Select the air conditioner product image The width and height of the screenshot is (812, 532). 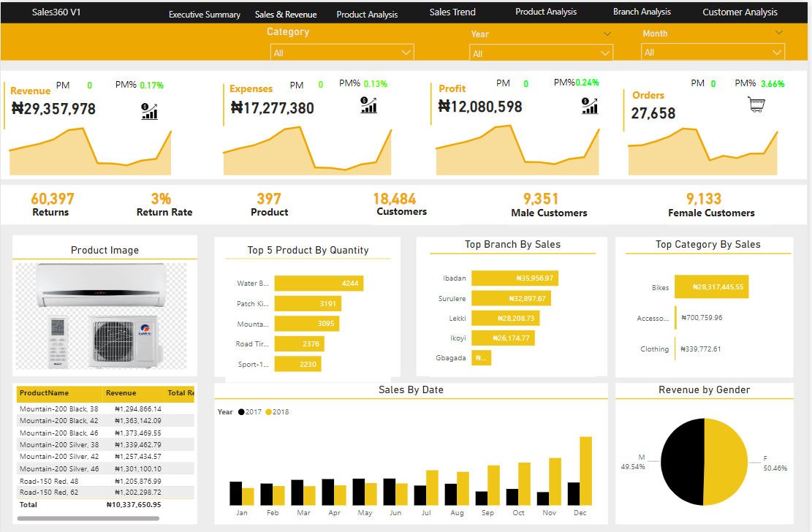coord(103,316)
